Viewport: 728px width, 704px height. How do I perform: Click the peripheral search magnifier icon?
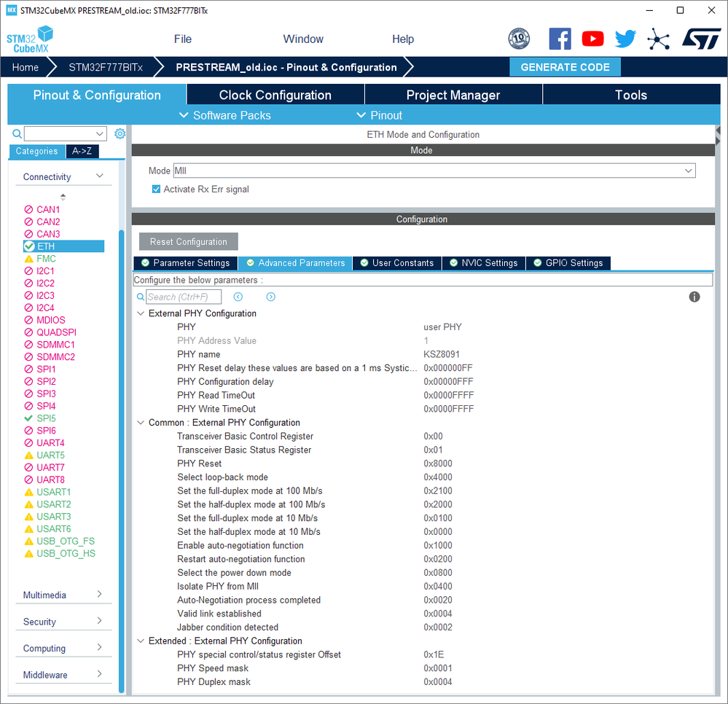17,134
